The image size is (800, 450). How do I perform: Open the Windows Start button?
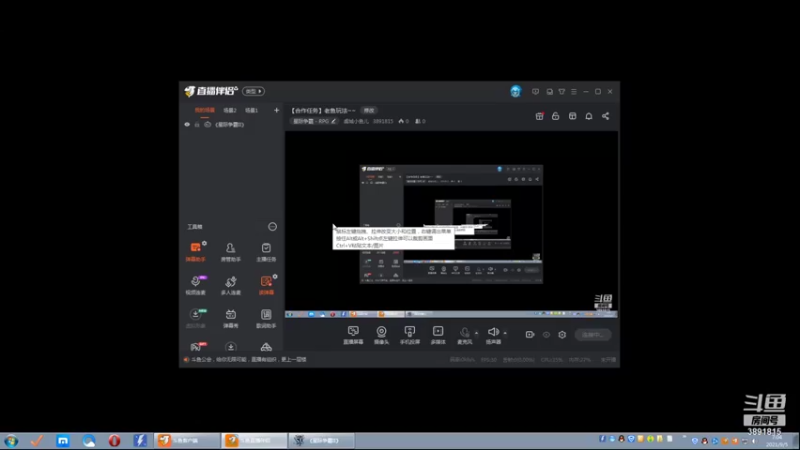(x=11, y=441)
